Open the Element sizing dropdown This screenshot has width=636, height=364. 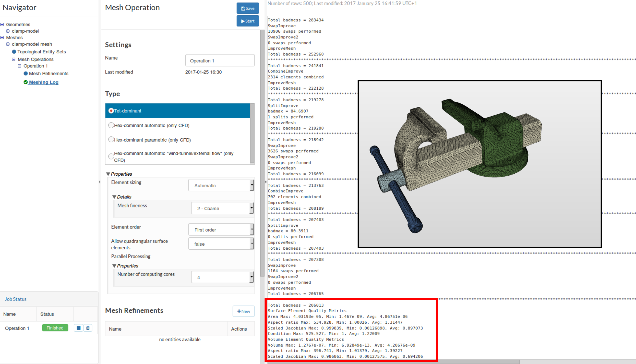221,185
